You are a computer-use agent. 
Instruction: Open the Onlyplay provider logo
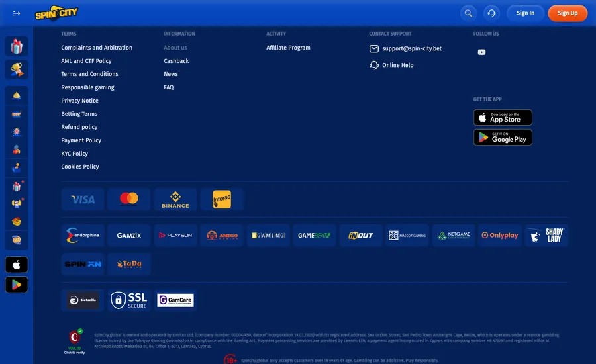500,236
